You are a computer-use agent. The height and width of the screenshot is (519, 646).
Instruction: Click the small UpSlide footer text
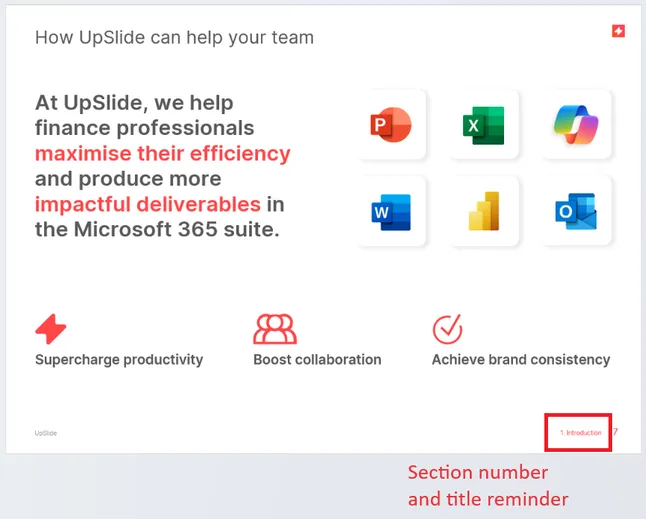(x=46, y=433)
